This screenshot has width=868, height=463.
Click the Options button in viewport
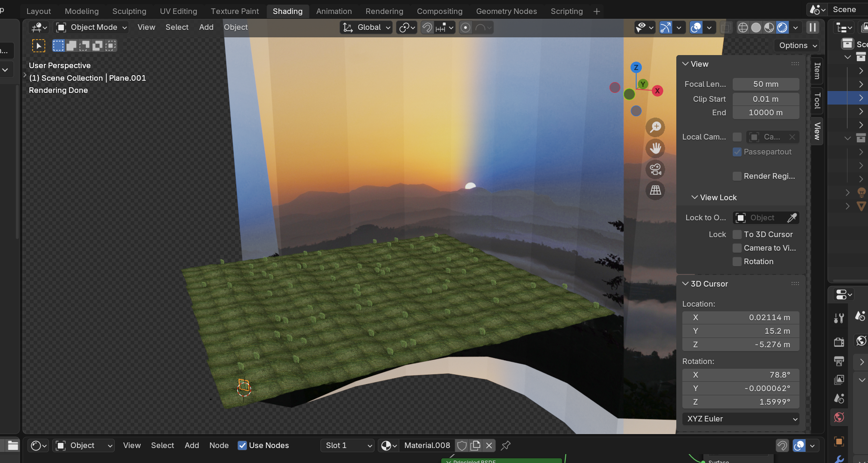pyautogui.click(x=796, y=45)
